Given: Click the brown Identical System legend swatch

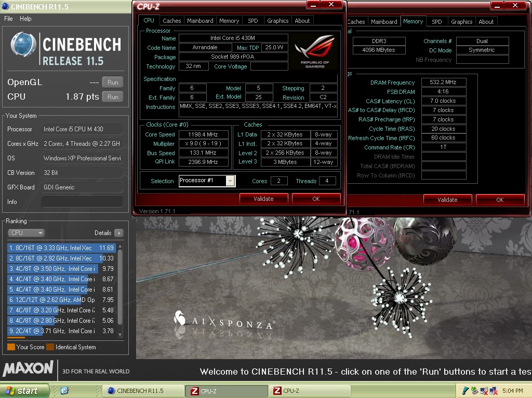Looking at the screenshot, I should click(50, 347).
